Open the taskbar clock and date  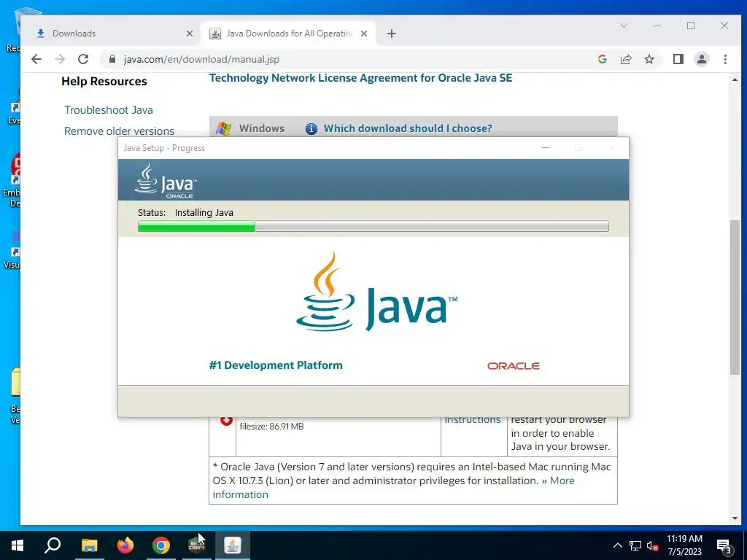pos(684,545)
